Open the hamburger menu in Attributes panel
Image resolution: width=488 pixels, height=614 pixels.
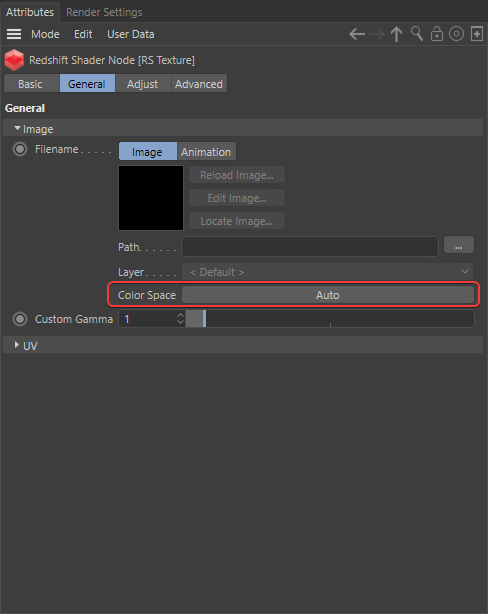14,34
